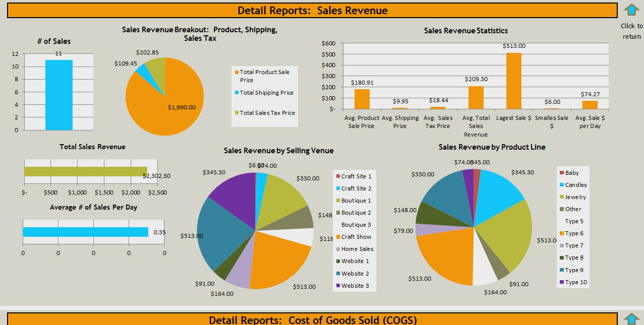Select the Average # of Sales Per Day bar

[x=85, y=232]
